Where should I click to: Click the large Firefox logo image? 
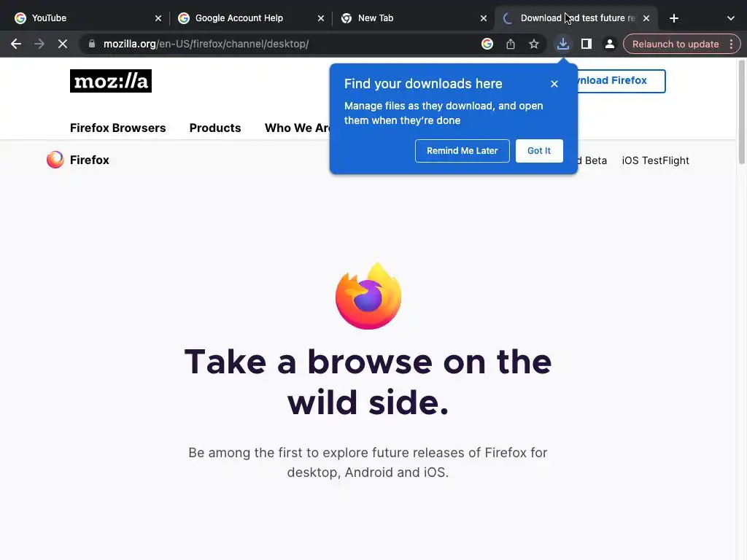click(x=368, y=296)
